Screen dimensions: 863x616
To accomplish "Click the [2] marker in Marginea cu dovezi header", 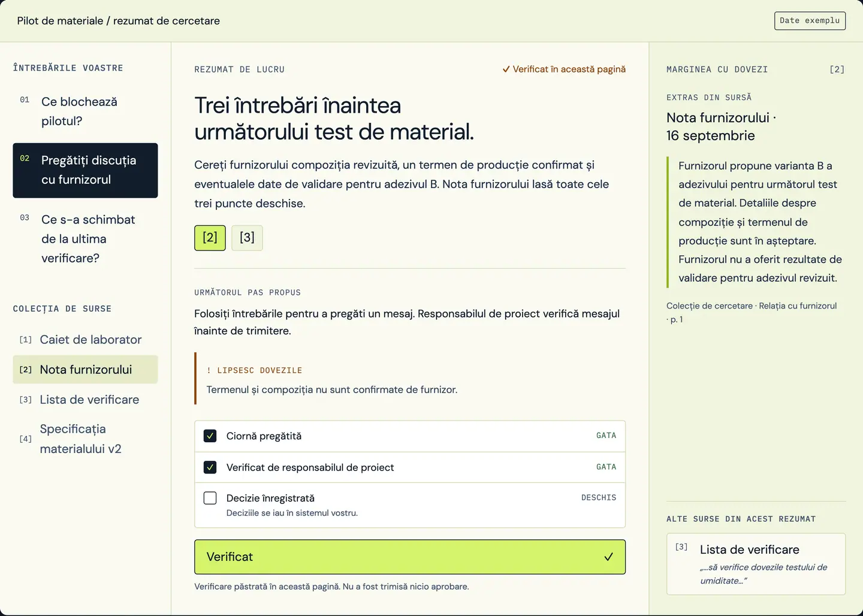I will [x=837, y=70].
